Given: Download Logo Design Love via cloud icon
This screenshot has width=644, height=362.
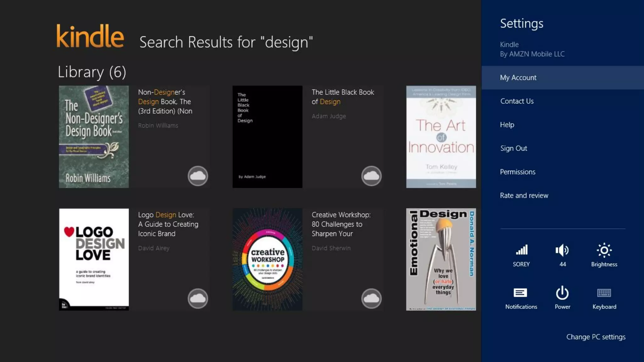Looking at the screenshot, I should point(198,299).
